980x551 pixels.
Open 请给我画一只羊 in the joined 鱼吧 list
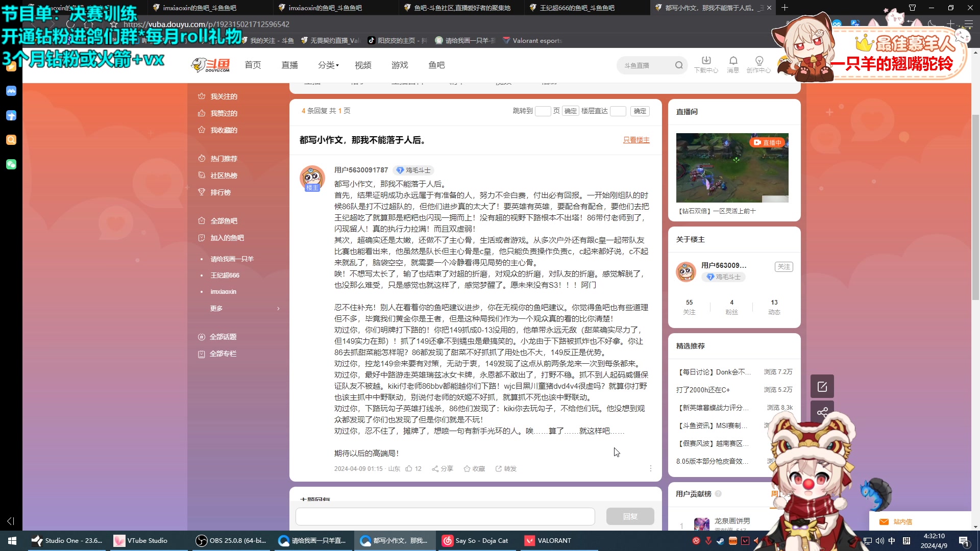[x=232, y=259]
